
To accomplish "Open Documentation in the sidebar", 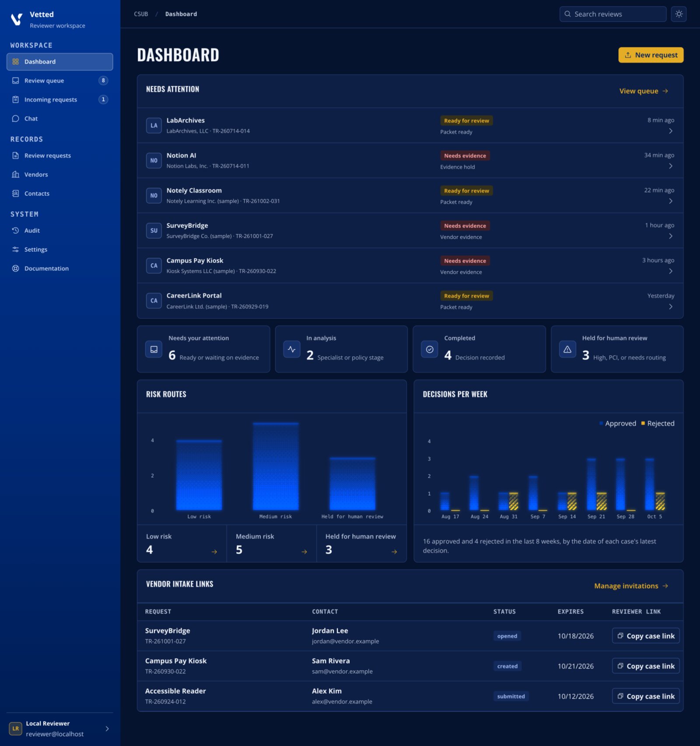I will (60, 268).
